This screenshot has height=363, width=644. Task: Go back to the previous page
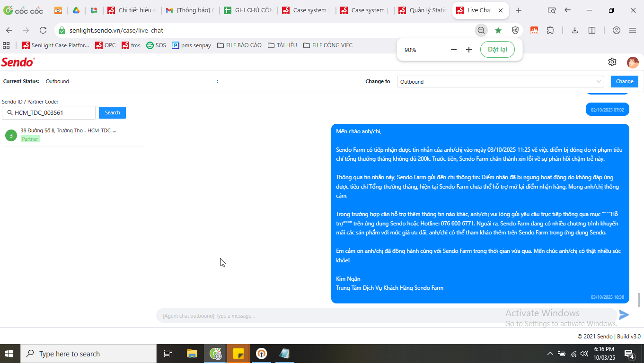point(9,30)
